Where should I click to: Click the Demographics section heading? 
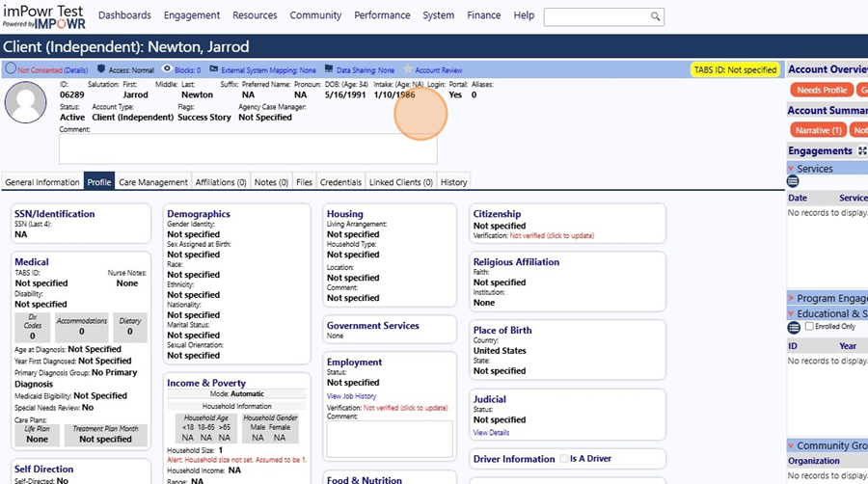pos(199,214)
